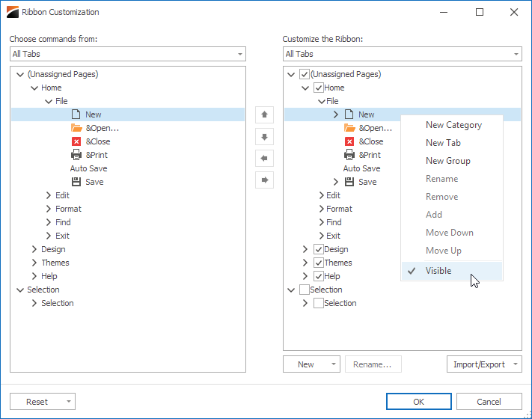This screenshot has width=532, height=419.
Task: Click the OK button
Action: pos(419,402)
